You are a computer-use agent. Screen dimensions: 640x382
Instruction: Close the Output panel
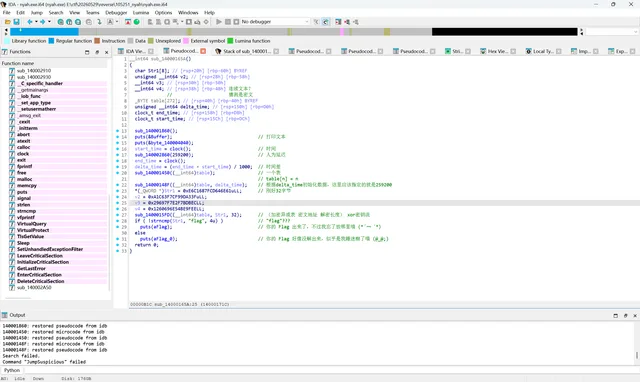pyautogui.click(x=635, y=315)
